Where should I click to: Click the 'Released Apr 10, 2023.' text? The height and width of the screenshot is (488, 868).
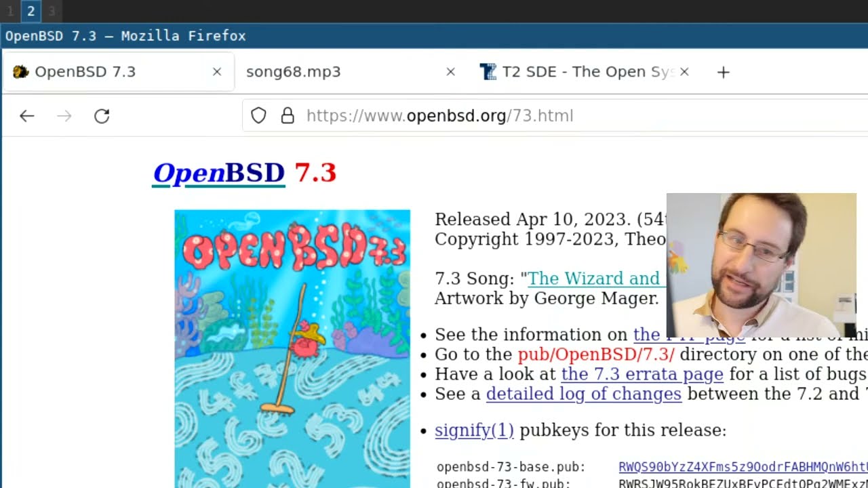[533, 220]
